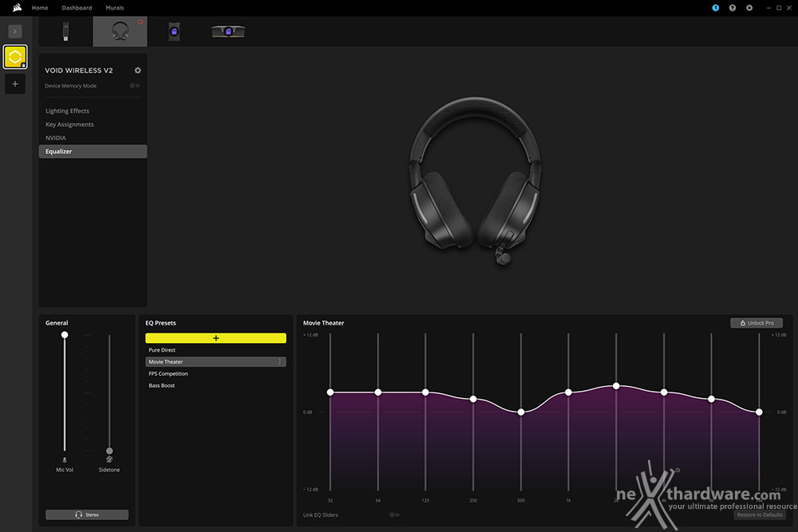Open VOID WIRELESS V2 device settings gear

pyautogui.click(x=137, y=70)
